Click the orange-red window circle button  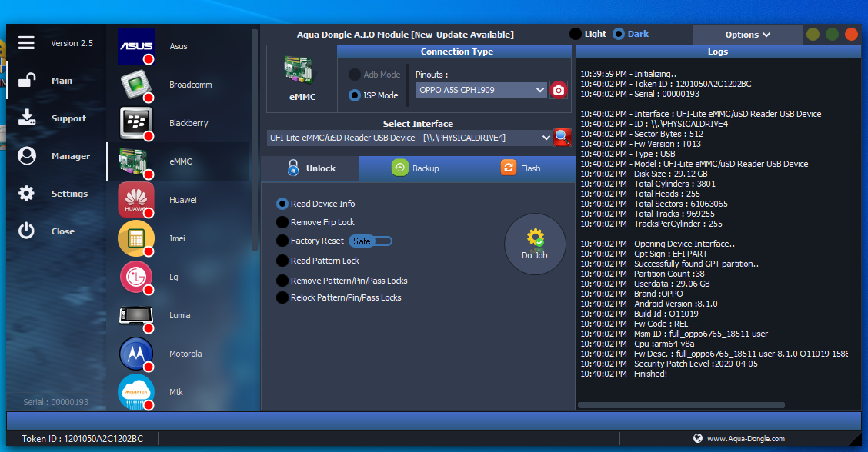point(851,35)
